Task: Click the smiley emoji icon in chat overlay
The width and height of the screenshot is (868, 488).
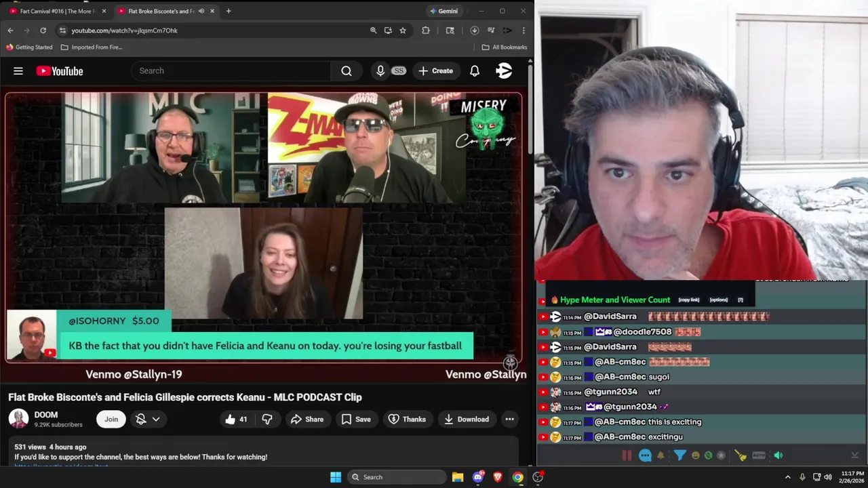Action: tap(695, 455)
